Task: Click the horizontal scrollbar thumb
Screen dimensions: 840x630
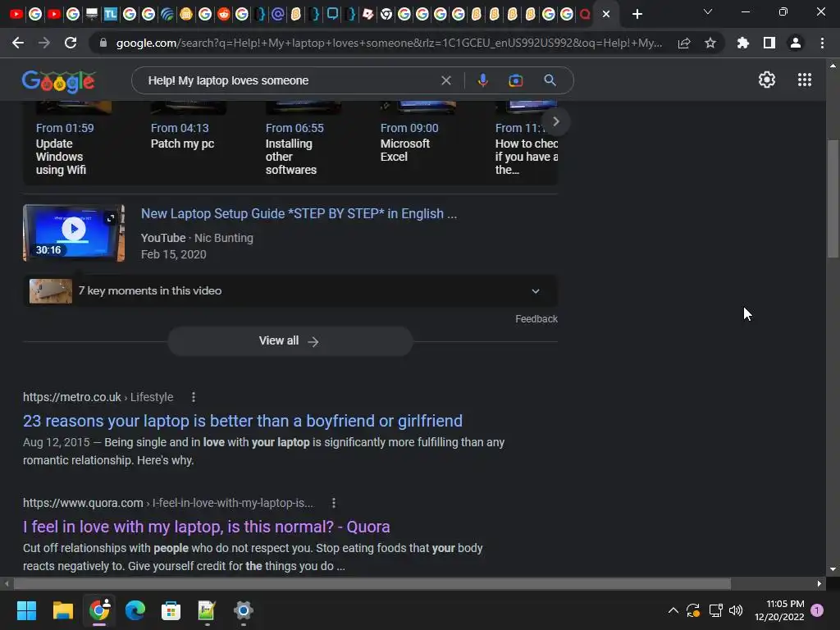Action: (x=372, y=583)
